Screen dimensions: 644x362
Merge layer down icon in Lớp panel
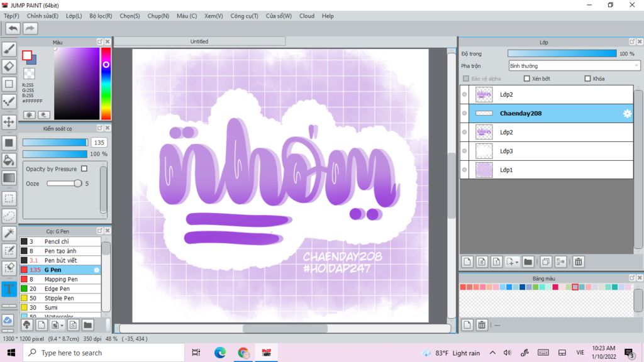[x=560, y=262]
